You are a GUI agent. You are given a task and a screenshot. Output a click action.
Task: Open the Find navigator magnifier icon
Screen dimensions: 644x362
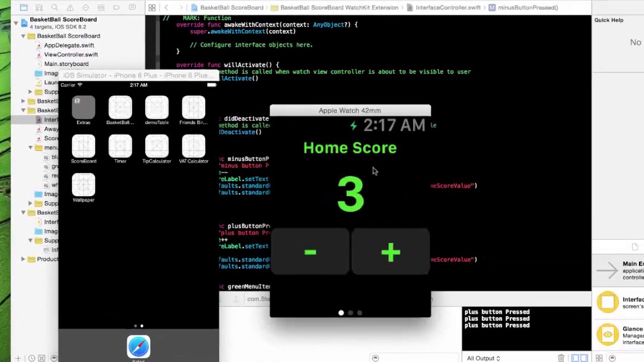pos(54,8)
